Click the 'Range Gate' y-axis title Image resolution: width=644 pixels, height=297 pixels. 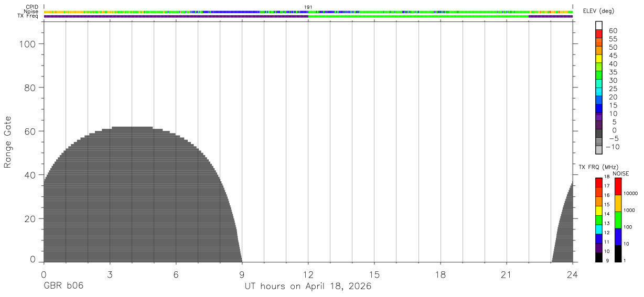pyautogui.click(x=8, y=142)
